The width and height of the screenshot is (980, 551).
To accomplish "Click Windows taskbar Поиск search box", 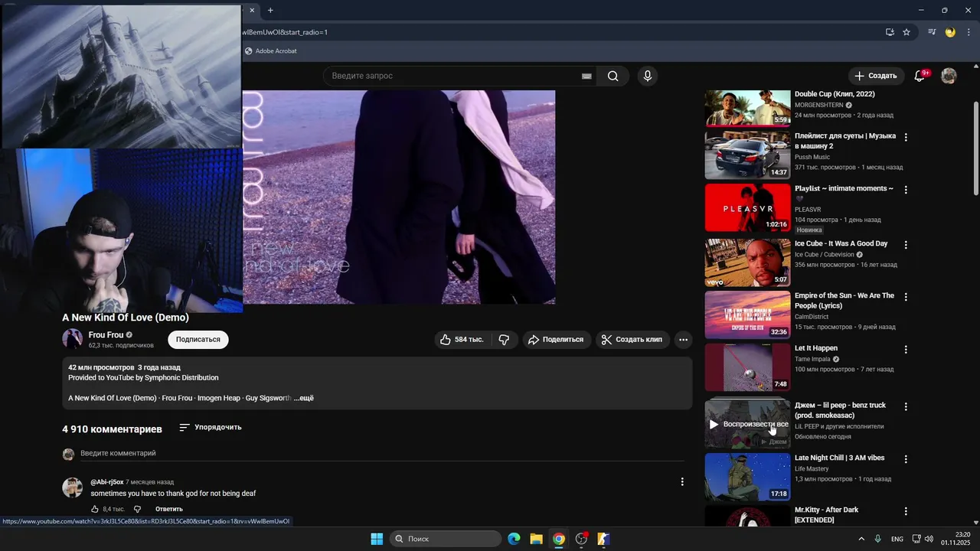I will 446,539.
